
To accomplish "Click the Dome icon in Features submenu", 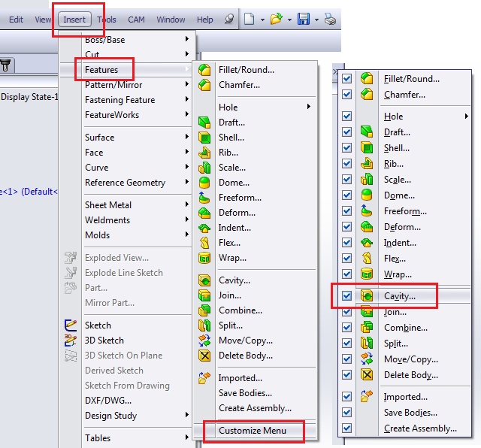I will click(204, 183).
